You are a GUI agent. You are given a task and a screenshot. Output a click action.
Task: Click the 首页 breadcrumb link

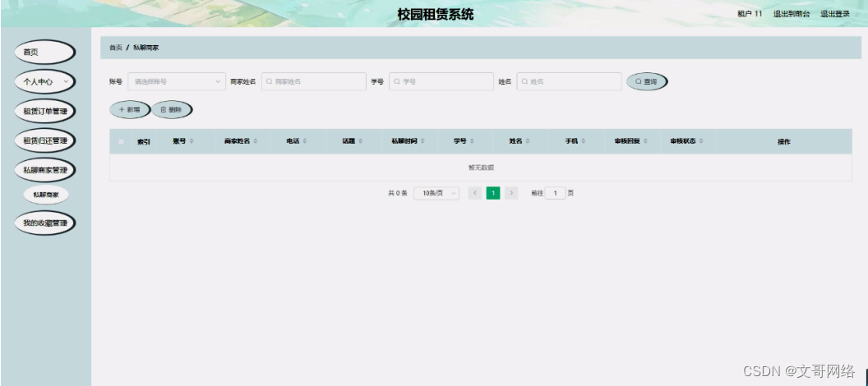tap(116, 48)
